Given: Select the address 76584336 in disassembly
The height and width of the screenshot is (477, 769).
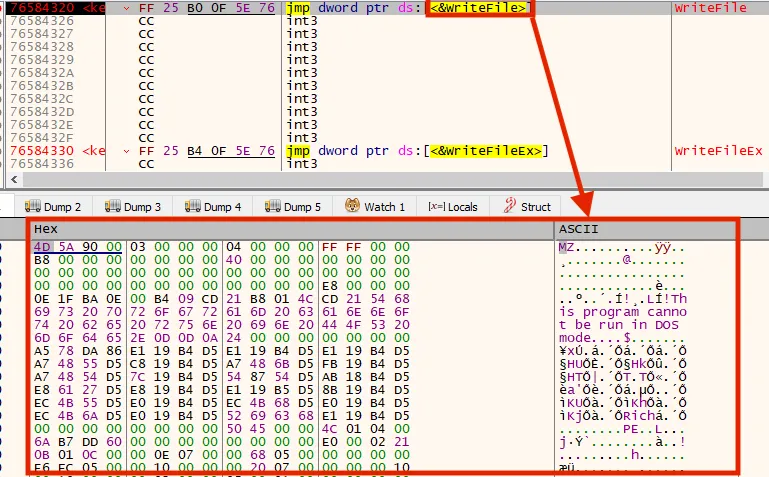Looking at the screenshot, I should click(x=42, y=164).
